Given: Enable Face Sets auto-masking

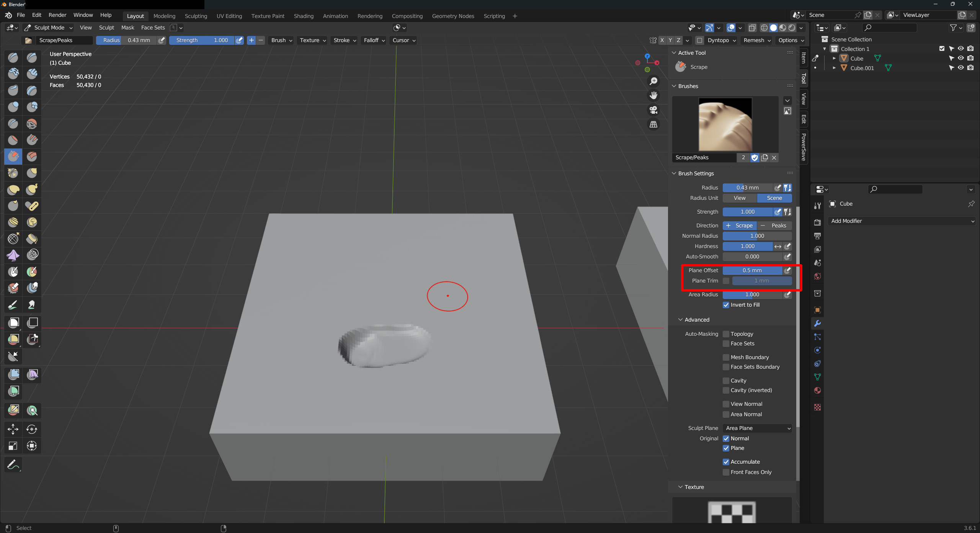Looking at the screenshot, I should click(726, 344).
